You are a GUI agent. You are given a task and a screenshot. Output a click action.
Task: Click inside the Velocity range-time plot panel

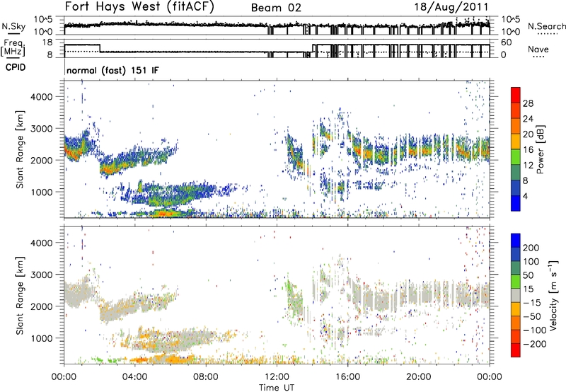[x=277, y=295]
